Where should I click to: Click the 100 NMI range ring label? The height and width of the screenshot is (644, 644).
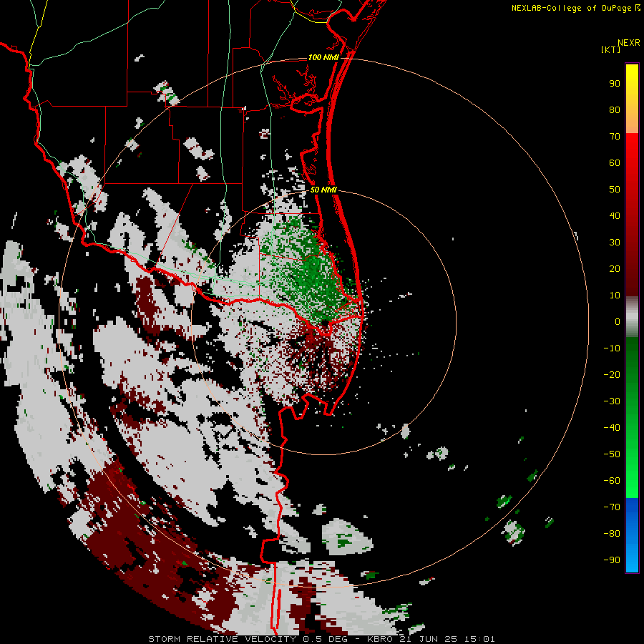point(323,57)
